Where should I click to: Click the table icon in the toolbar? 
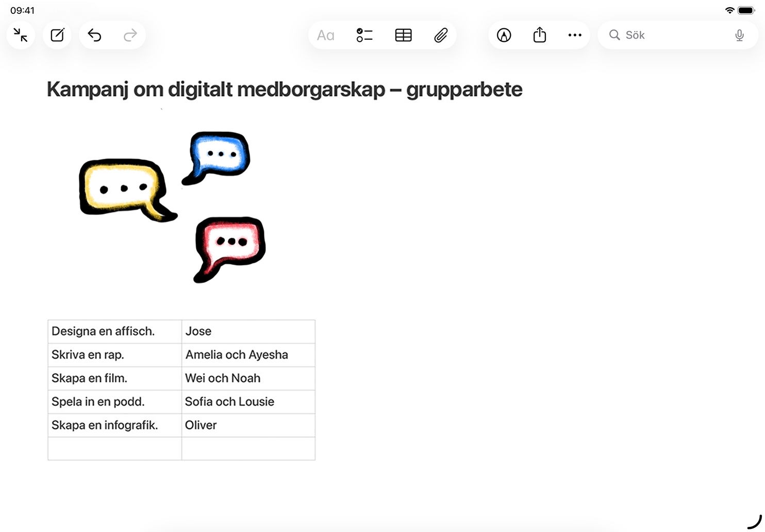tap(403, 35)
